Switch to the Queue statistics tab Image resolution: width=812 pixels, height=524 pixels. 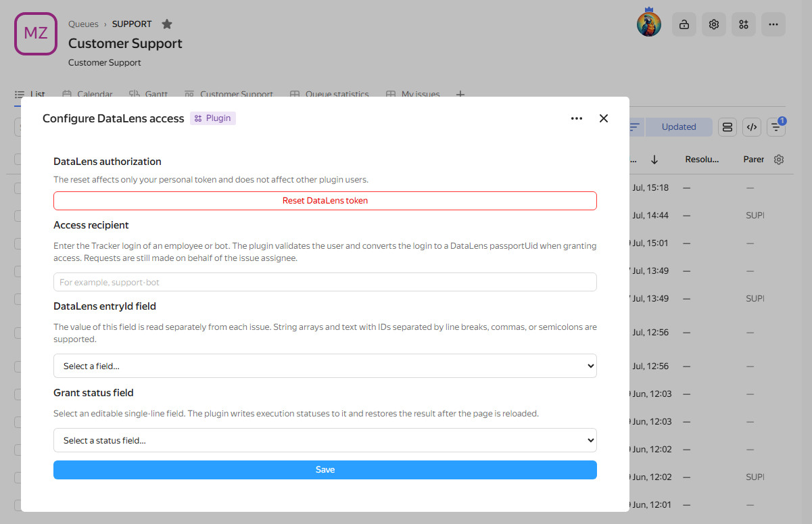pos(330,95)
